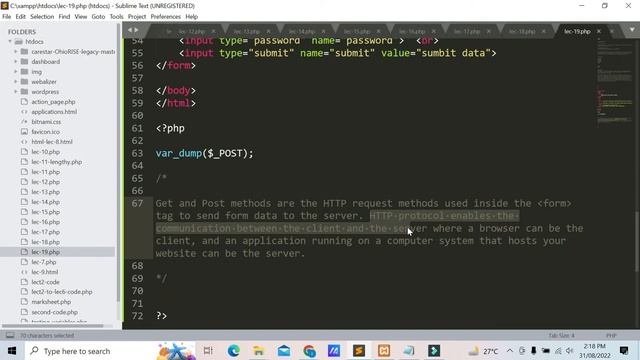The height and width of the screenshot is (360, 640).
Task: Open the Goto menu
Action: click(x=98, y=17)
